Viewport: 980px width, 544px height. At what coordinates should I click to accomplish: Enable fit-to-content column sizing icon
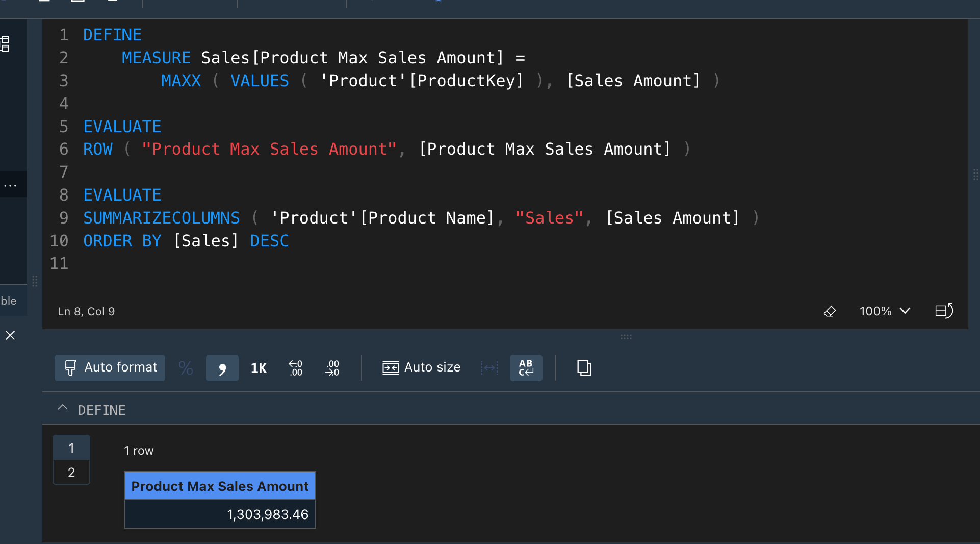coord(390,368)
